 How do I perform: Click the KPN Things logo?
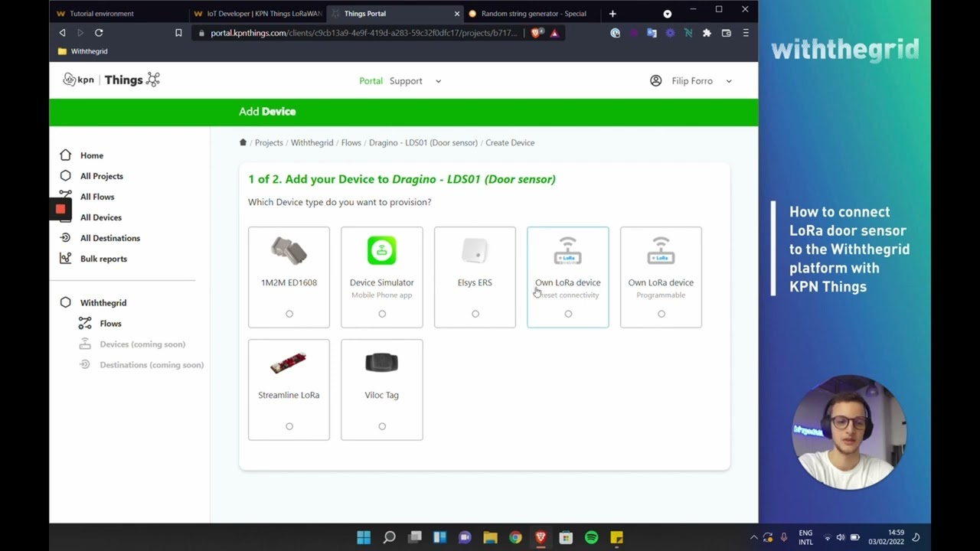pyautogui.click(x=111, y=80)
